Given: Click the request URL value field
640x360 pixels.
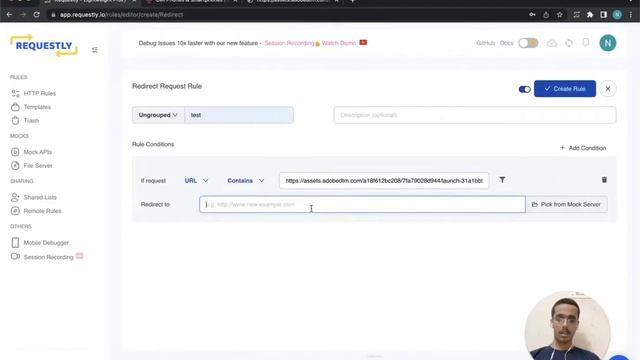Looking at the screenshot, I should coord(384,180).
